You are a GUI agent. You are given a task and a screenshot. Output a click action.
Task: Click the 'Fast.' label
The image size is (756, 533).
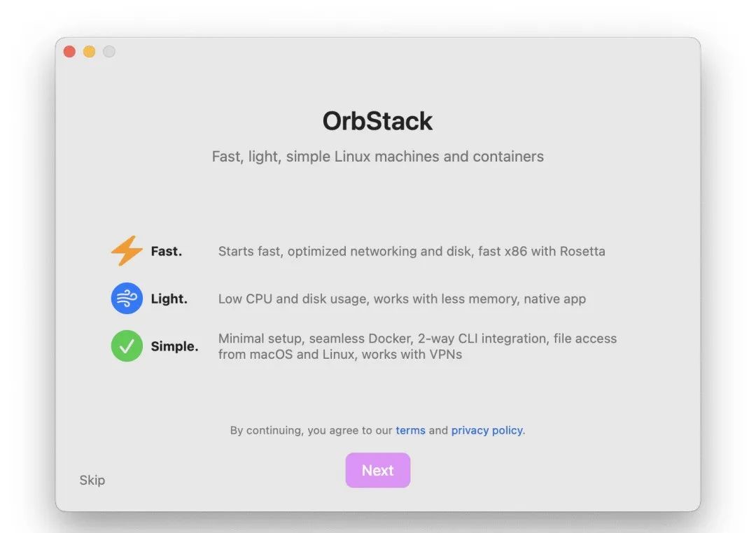167,251
